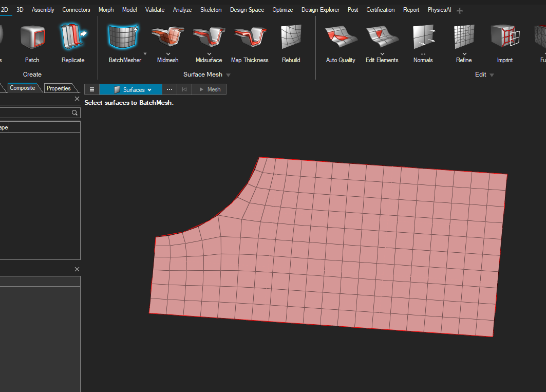Open the PhysicsAI ribbon tab
The image size is (546, 392).
439,10
